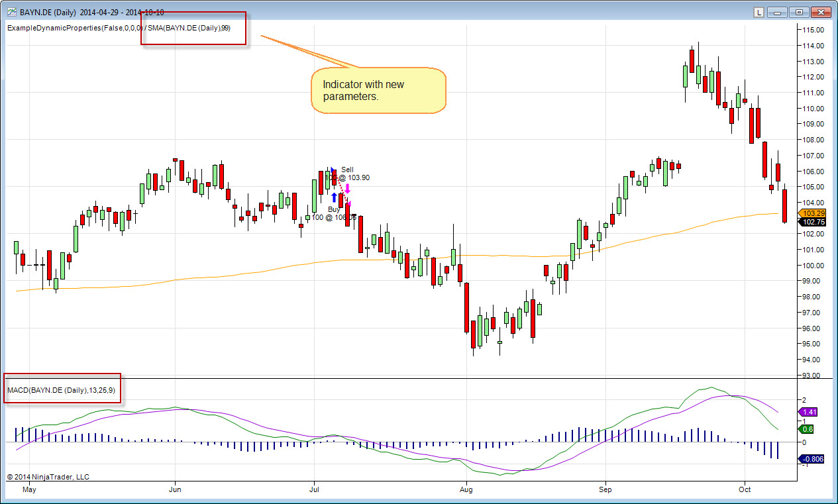The width and height of the screenshot is (838, 504).
Task: Click the black 102.75 last price marker
Action: tap(812, 223)
